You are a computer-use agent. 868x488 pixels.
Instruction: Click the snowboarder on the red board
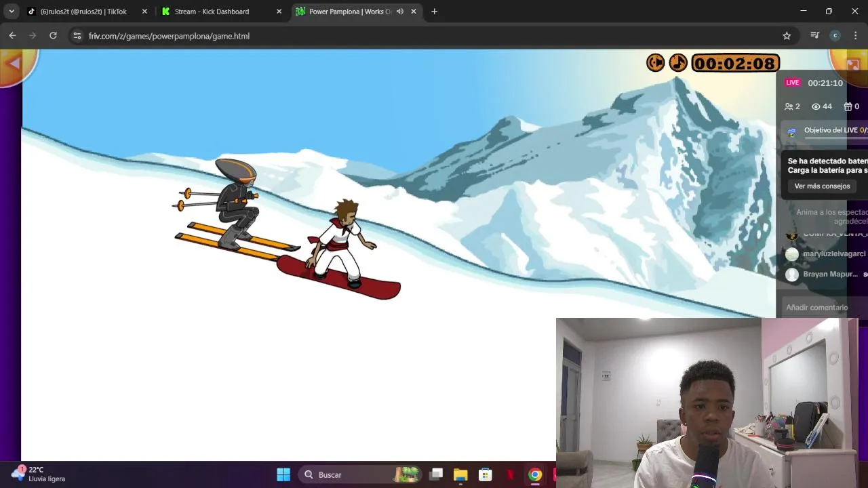[340, 249]
